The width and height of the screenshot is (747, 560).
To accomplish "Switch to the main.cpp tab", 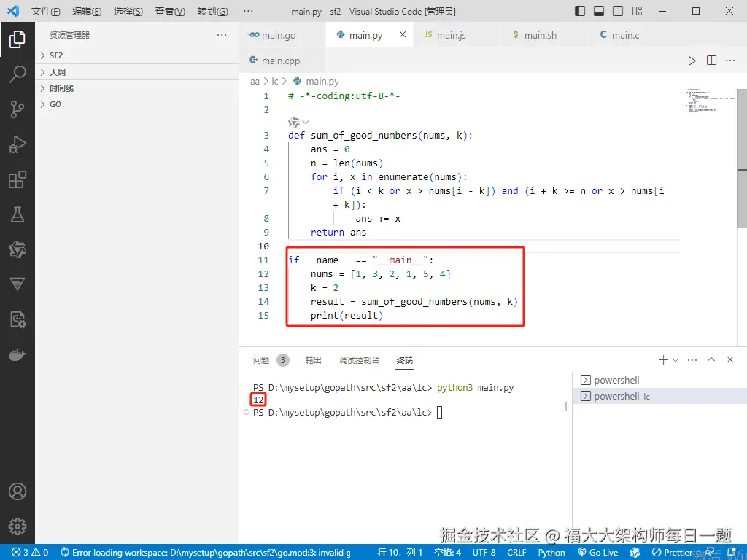I will click(282, 61).
